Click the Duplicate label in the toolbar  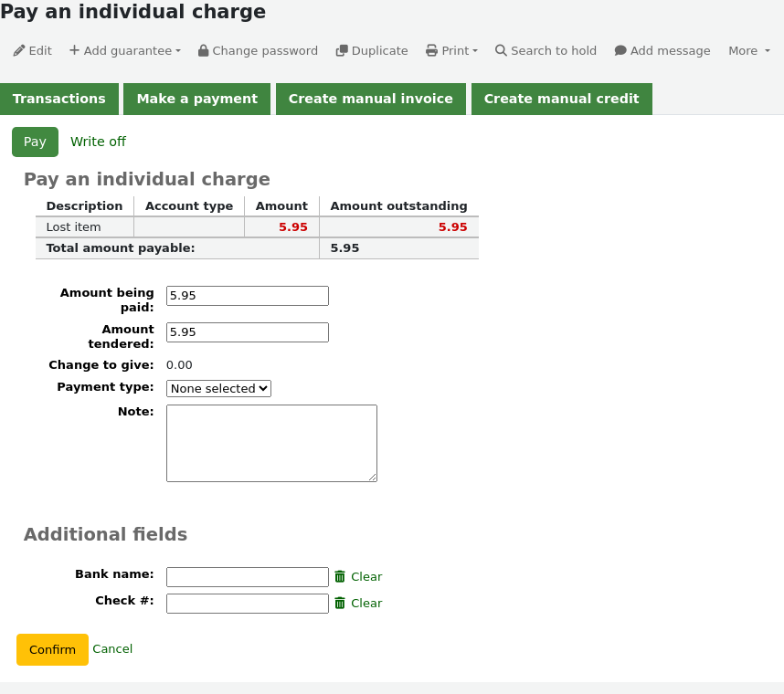(379, 50)
